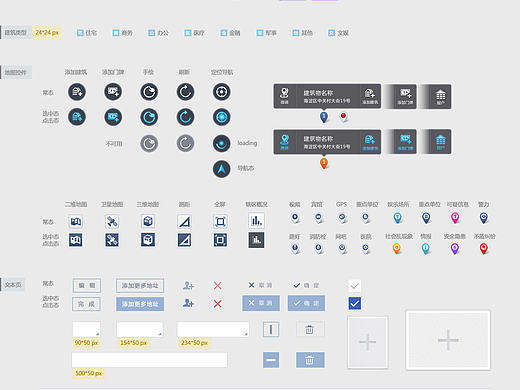Click white 住户 building icon in upper card
The width and height of the screenshot is (520, 390).
441,96
